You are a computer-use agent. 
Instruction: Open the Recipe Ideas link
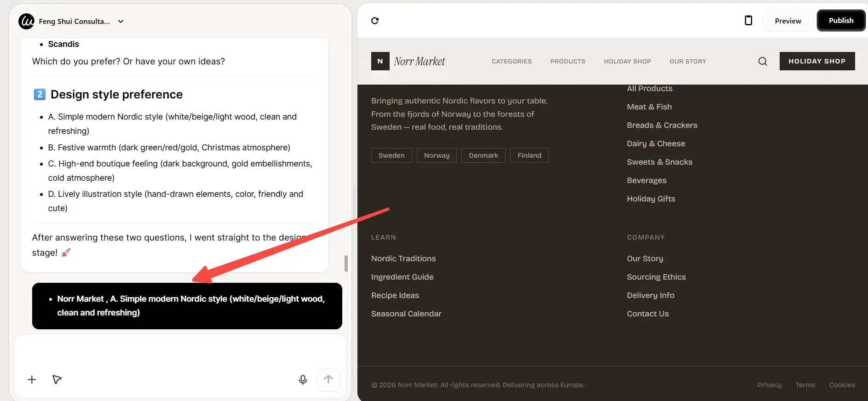395,295
